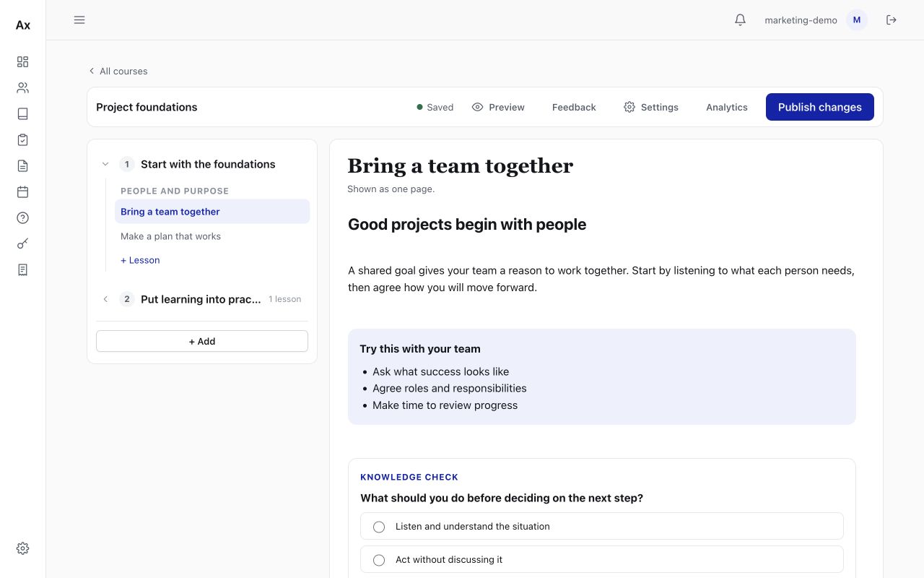Toggle the hamburger menu icon
Screen dimensions: 924x578
pyautogui.click(x=79, y=20)
